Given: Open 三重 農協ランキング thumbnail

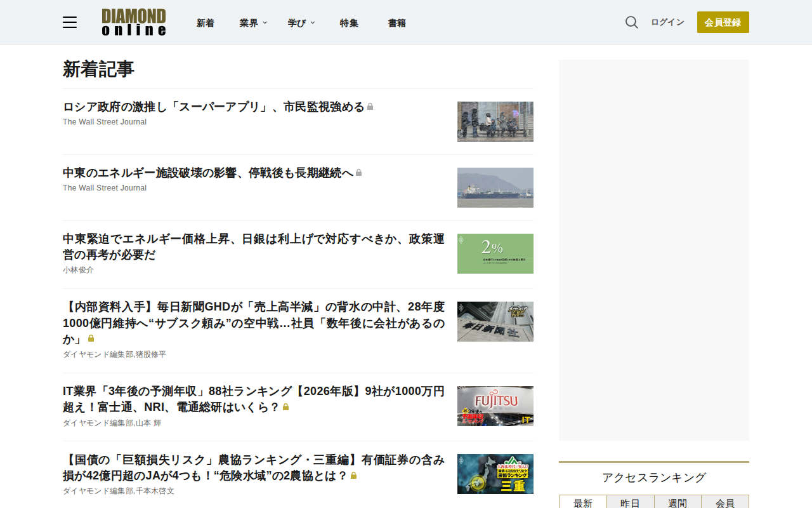Looking at the screenshot, I should pos(495,474).
